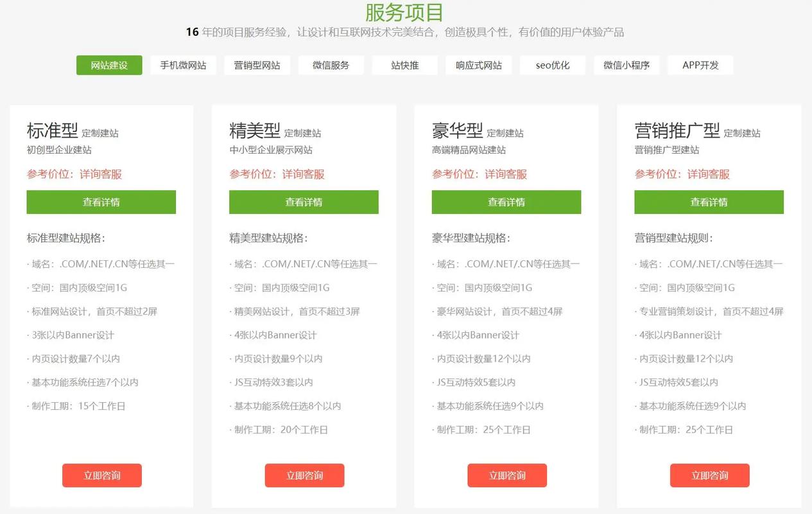Click the 豪华型 card title

458,130
